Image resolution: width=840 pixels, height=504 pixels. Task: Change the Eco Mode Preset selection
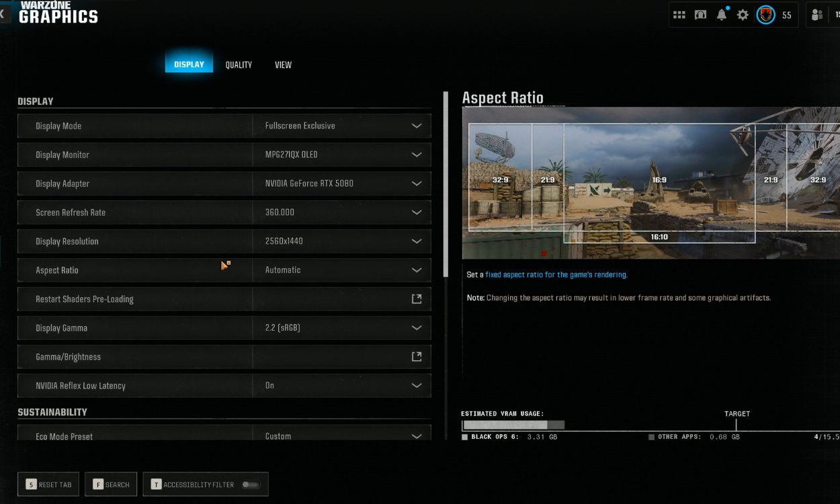343,435
